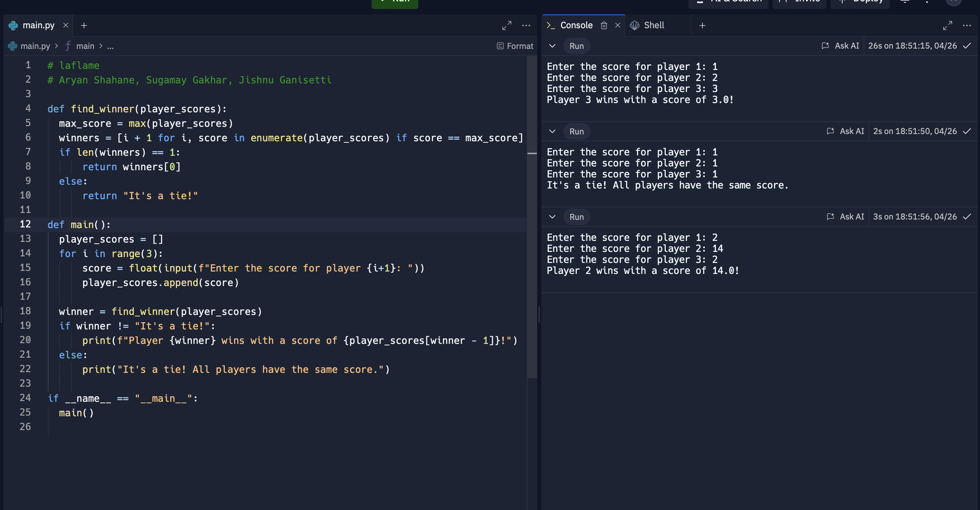The height and width of the screenshot is (510, 980).
Task: Open console pane three-dot menu
Action: tap(967, 25)
